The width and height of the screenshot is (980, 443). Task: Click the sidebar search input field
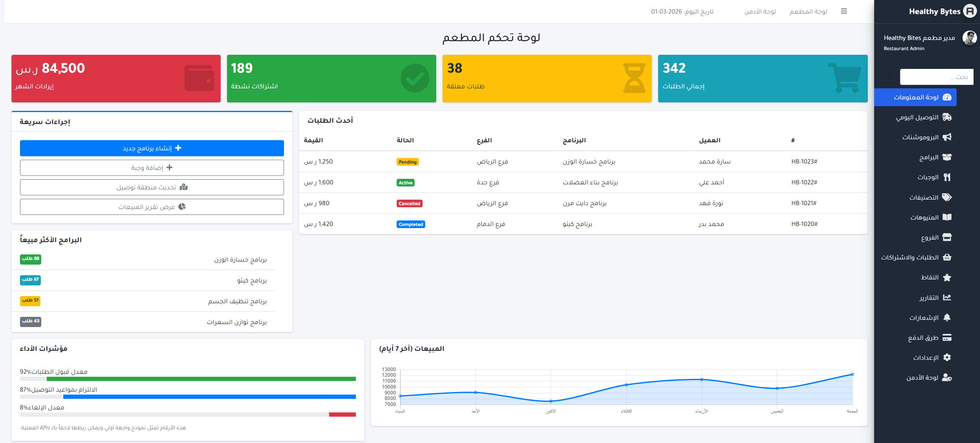pos(936,77)
